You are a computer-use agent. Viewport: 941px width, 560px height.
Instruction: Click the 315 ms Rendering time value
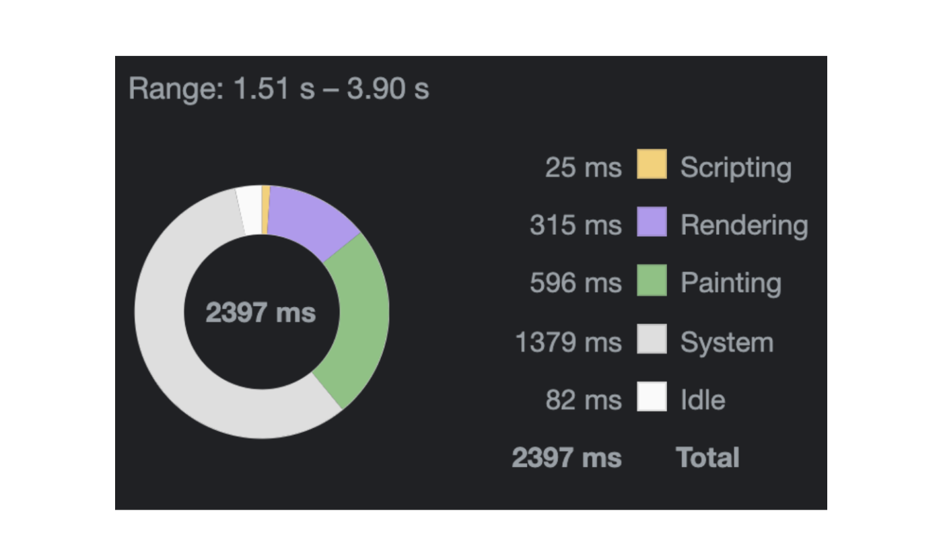coord(576,225)
